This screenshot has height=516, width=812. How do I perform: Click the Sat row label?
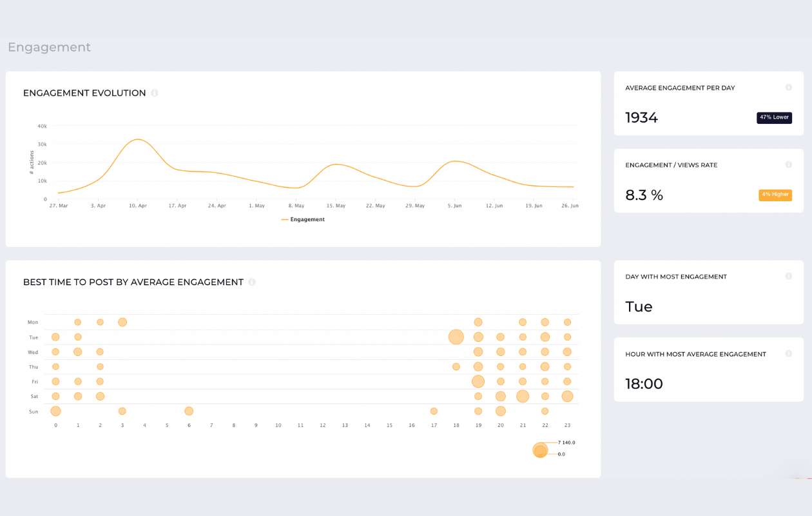34,397
